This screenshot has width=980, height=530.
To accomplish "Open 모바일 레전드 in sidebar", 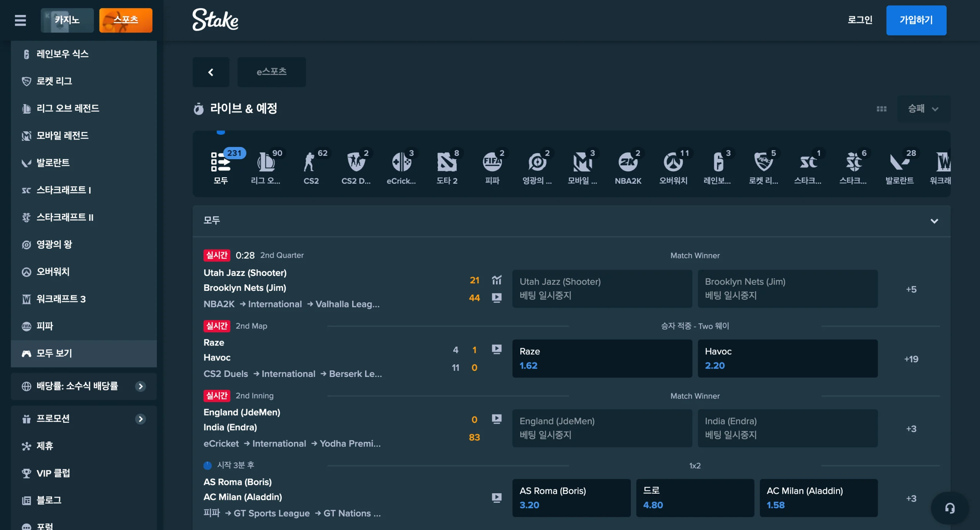I will pyautogui.click(x=84, y=135).
